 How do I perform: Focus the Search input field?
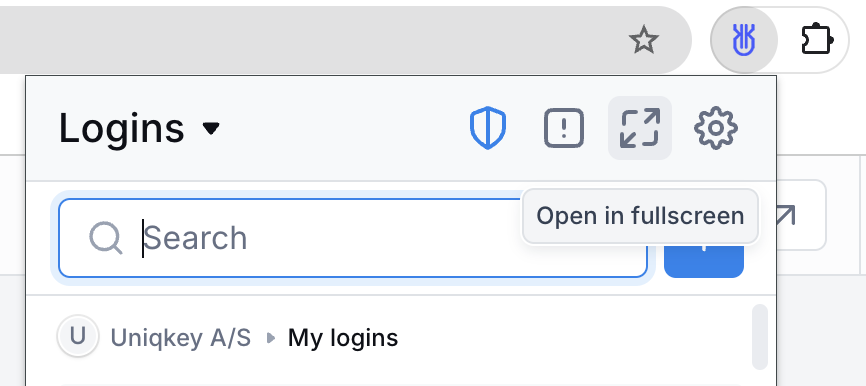coord(353,238)
